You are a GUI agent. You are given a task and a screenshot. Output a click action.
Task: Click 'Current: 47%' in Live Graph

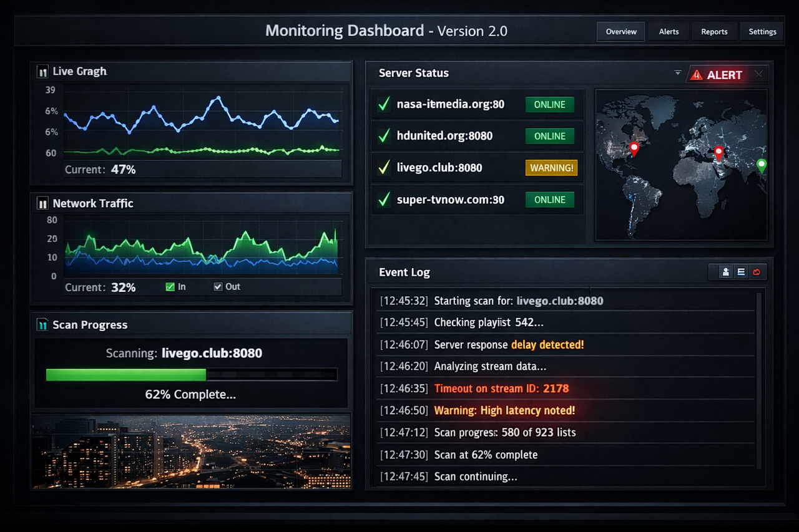(100, 169)
